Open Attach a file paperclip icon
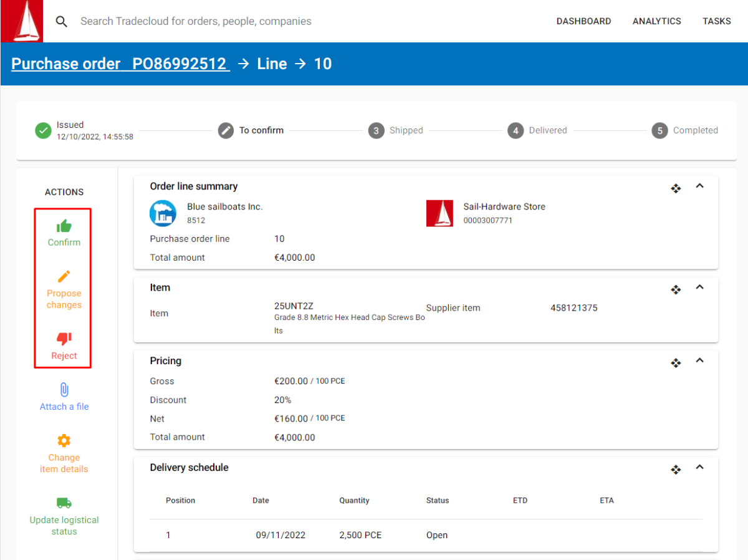The image size is (748, 560). click(63, 390)
